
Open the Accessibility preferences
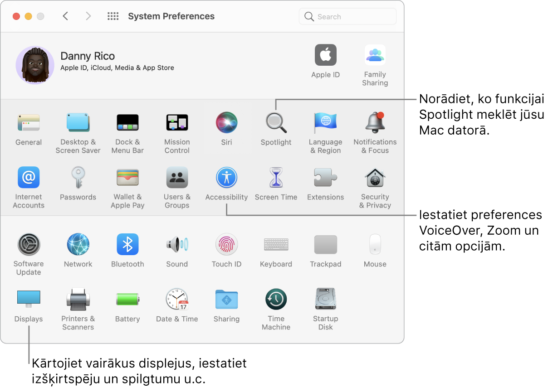pyautogui.click(x=226, y=177)
